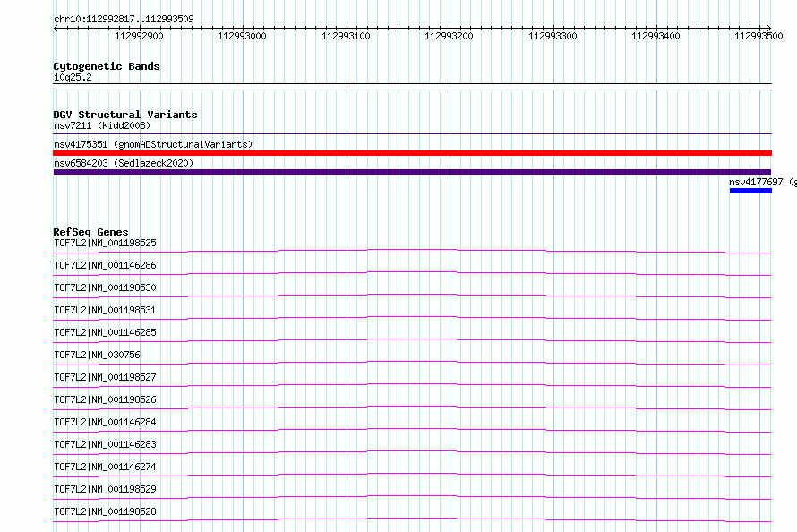Click the 112993200 ruler position label

click(449, 36)
